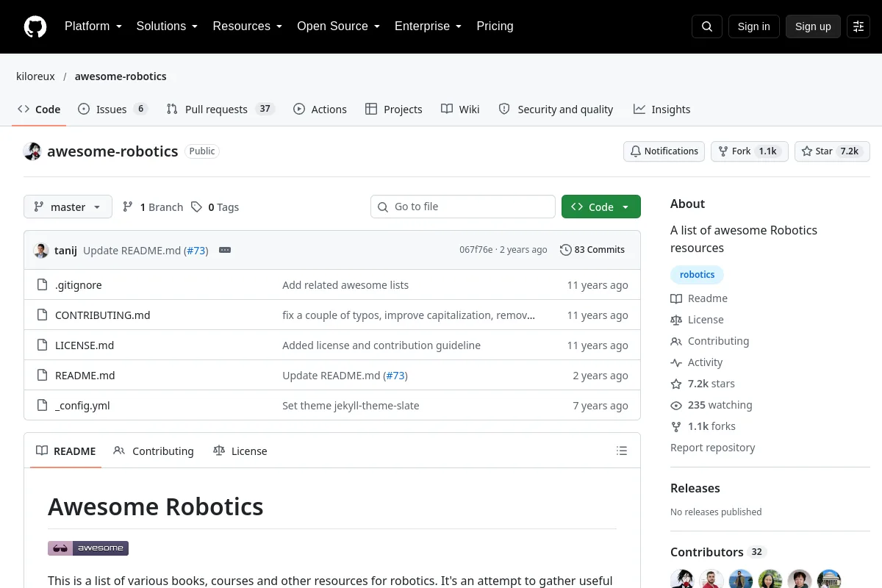Open 'Add related awesome lists' commit message
The height and width of the screenshot is (588, 882).
345,285
